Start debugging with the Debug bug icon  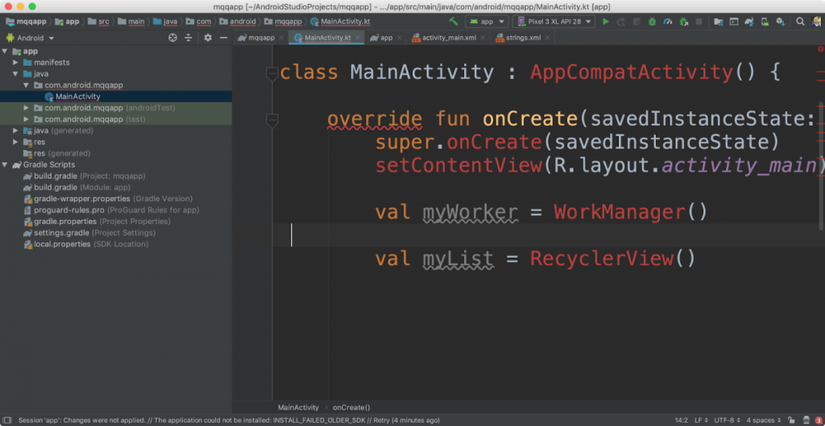pyautogui.click(x=652, y=21)
